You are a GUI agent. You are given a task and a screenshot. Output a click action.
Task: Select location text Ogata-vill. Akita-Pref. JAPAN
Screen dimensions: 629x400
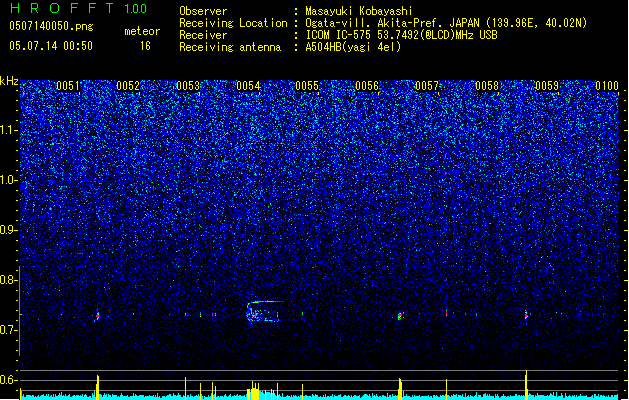coord(392,23)
